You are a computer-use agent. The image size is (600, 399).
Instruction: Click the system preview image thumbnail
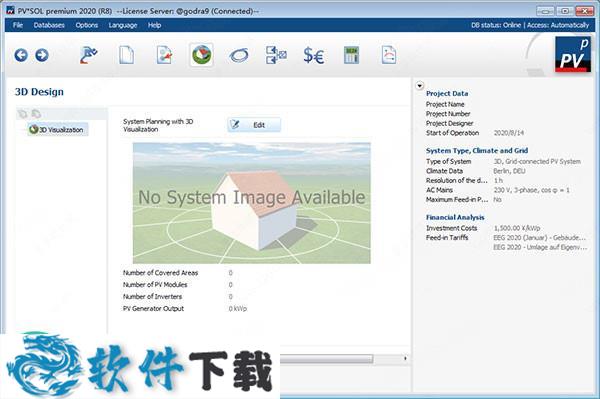252,203
